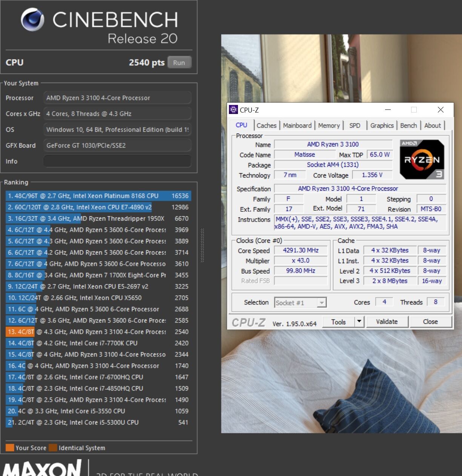This screenshot has height=476, width=462.
Task: Select ranking row Xeon CPU E5-2697 v2
Action: (x=98, y=287)
